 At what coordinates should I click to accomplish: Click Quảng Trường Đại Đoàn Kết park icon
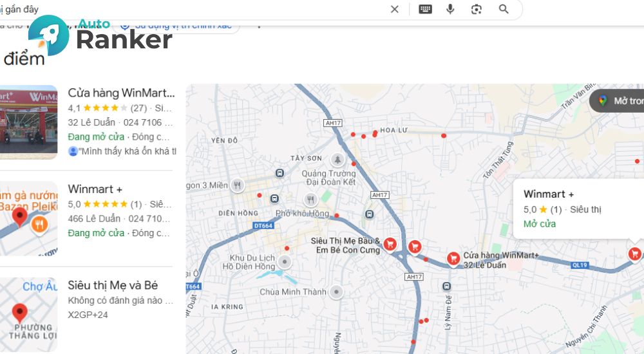tap(337, 160)
